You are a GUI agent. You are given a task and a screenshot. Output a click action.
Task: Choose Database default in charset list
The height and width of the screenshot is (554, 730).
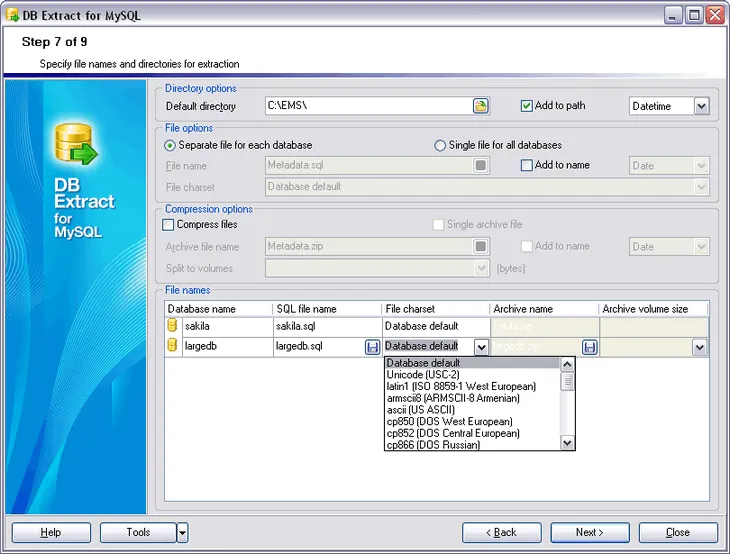[473, 363]
